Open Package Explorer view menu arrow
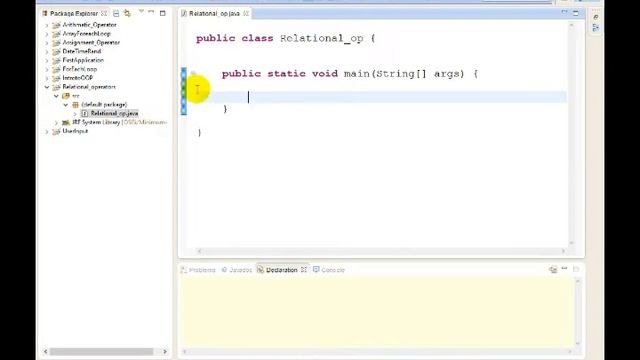 (141, 11)
